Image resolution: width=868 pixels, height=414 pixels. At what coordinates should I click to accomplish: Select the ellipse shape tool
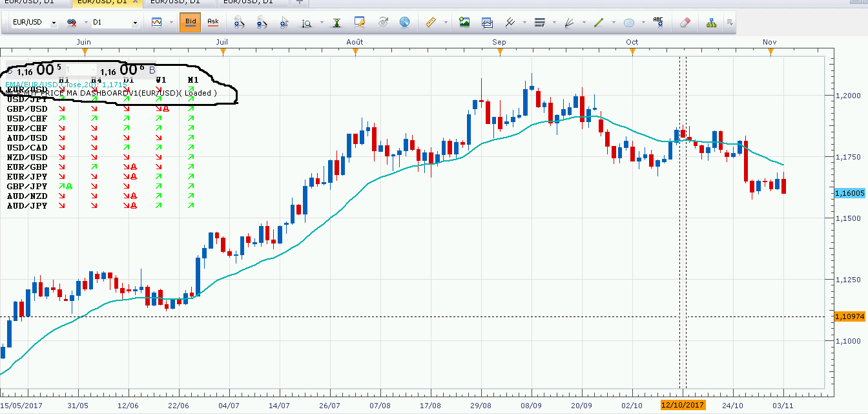(629, 23)
